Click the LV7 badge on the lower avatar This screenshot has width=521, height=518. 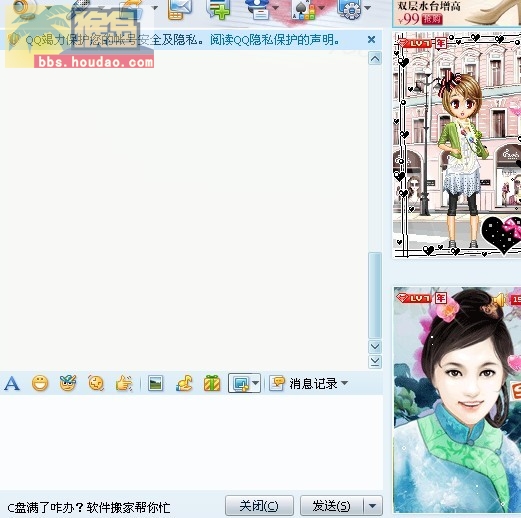(415, 298)
